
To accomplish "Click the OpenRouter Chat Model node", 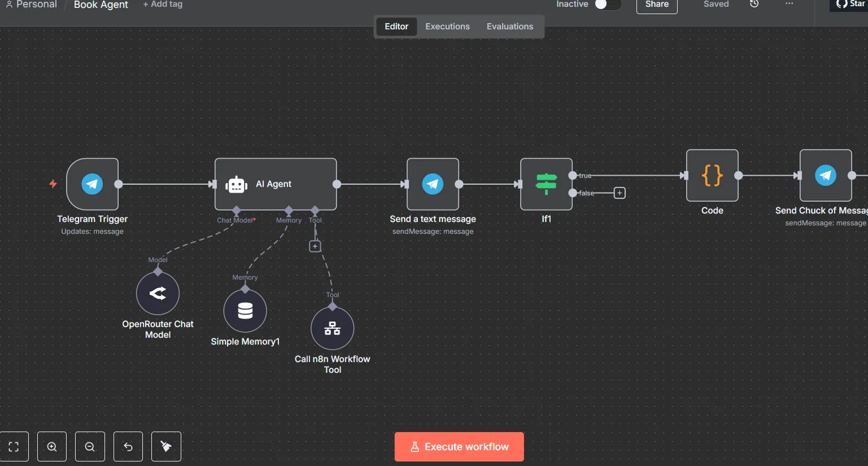I will [158, 293].
